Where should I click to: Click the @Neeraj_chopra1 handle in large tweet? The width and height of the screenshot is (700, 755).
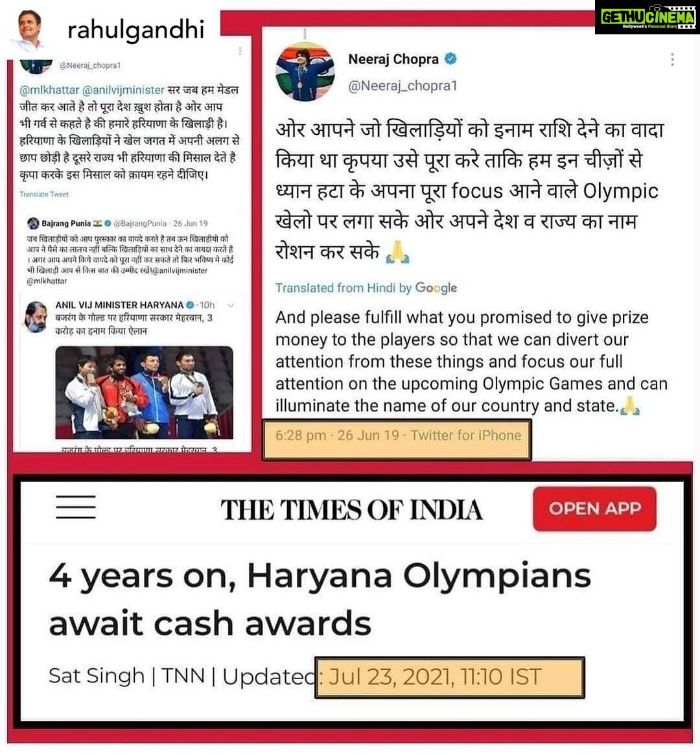click(402, 86)
